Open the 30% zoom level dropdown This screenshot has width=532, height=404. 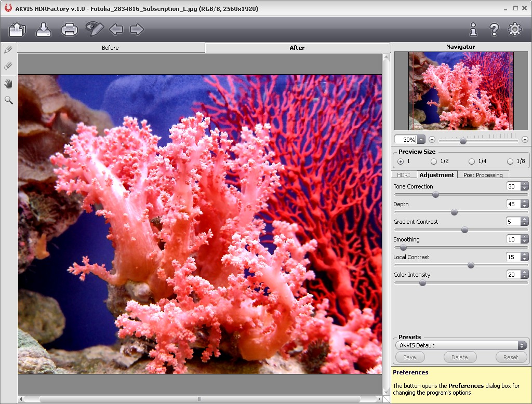tap(421, 140)
